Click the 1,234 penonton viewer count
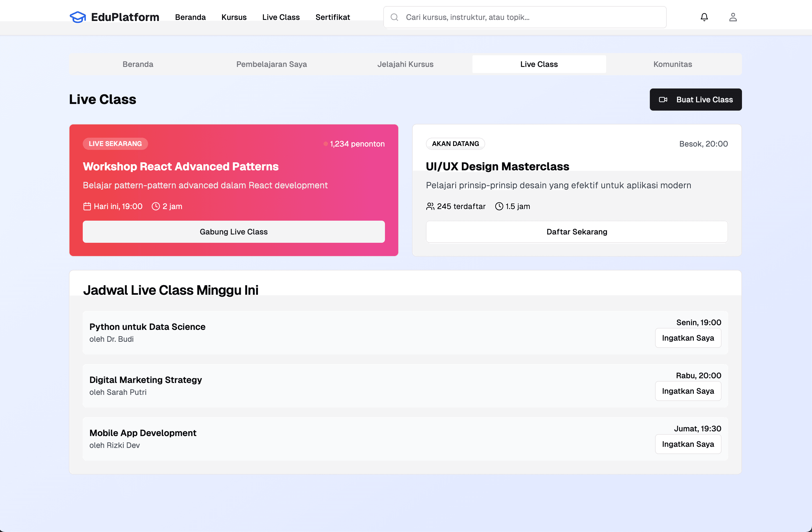 [x=357, y=144]
